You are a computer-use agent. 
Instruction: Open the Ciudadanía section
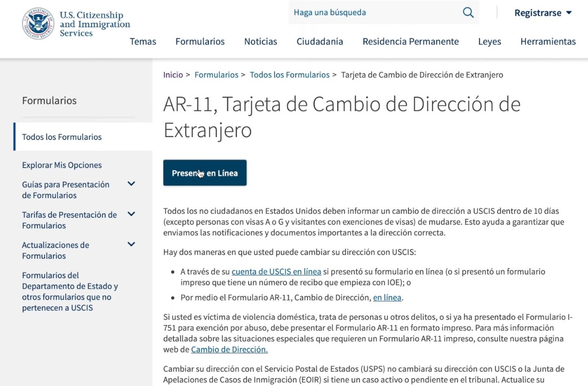[320, 42]
